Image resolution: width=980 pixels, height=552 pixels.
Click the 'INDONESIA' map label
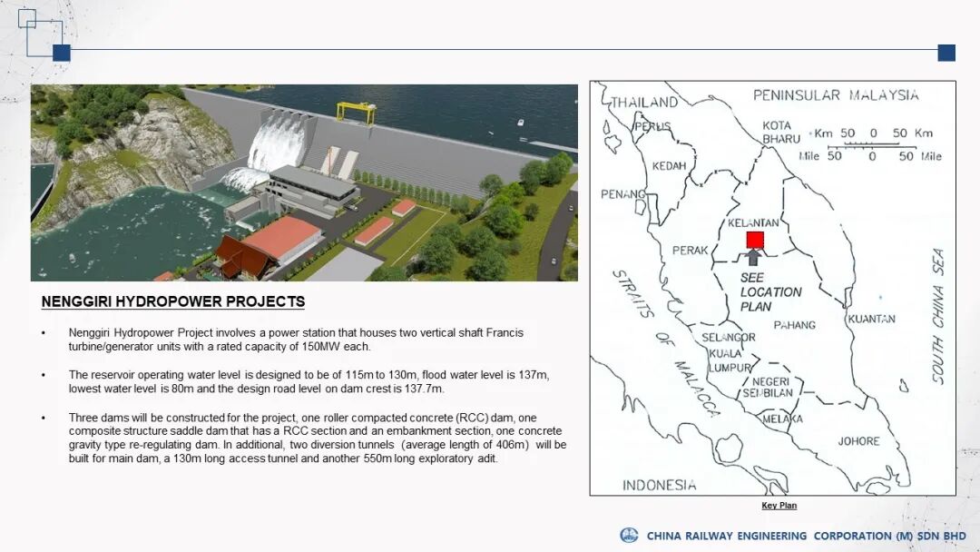pos(660,485)
